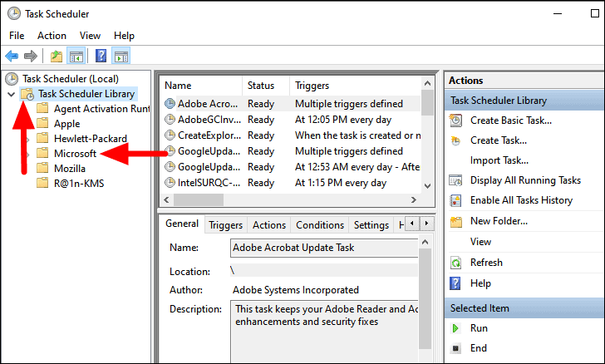Click the Display All Running Tasks icon
This screenshot has height=364, width=605.
(x=455, y=180)
